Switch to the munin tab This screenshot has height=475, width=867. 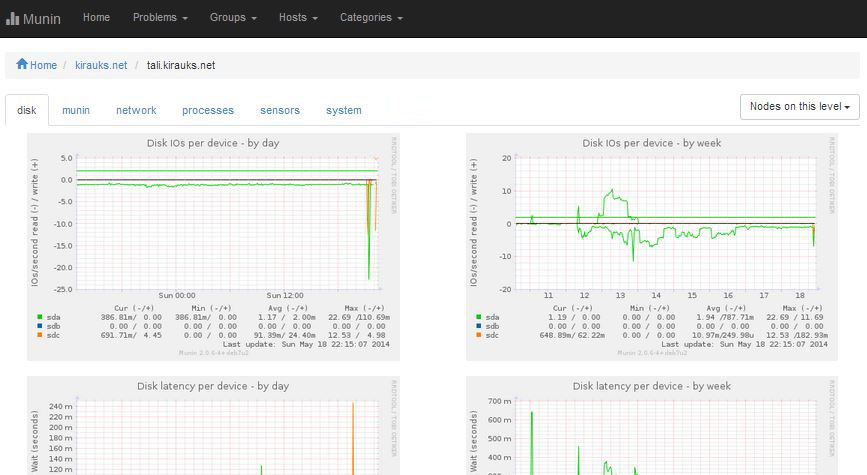pos(76,110)
